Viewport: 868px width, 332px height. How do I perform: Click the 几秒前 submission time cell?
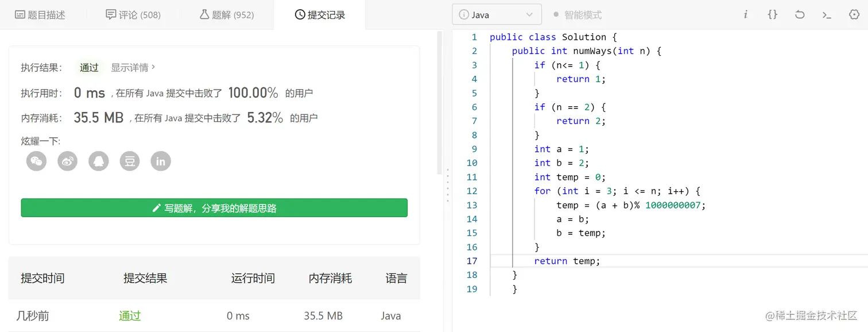coord(33,316)
